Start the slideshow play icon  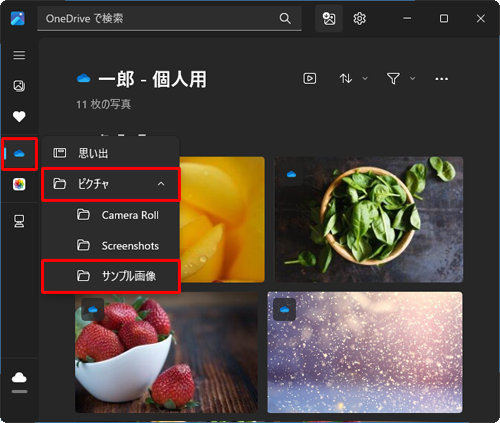(x=310, y=79)
